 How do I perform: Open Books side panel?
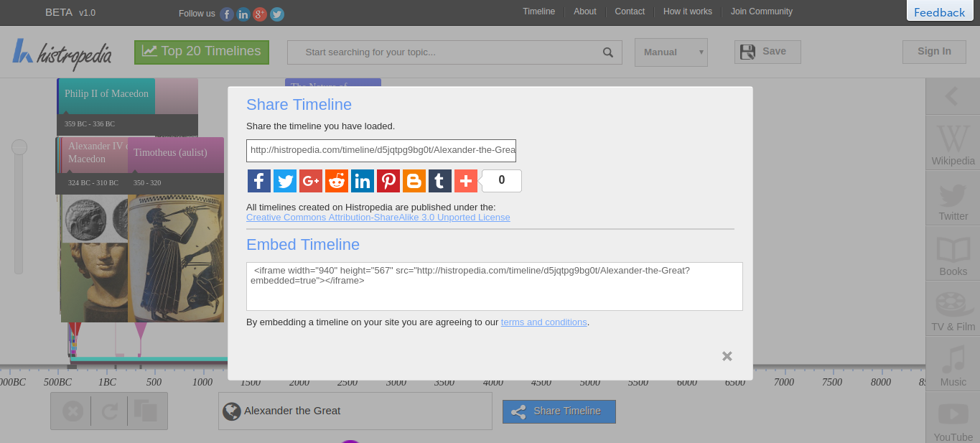[953, 255]
